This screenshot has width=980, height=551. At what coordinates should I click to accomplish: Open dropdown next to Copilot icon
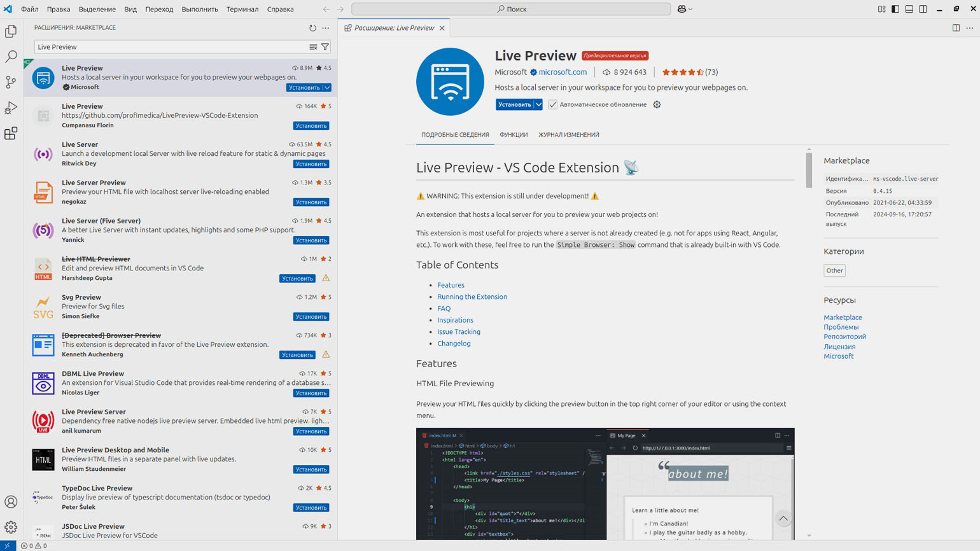(690, 9)
